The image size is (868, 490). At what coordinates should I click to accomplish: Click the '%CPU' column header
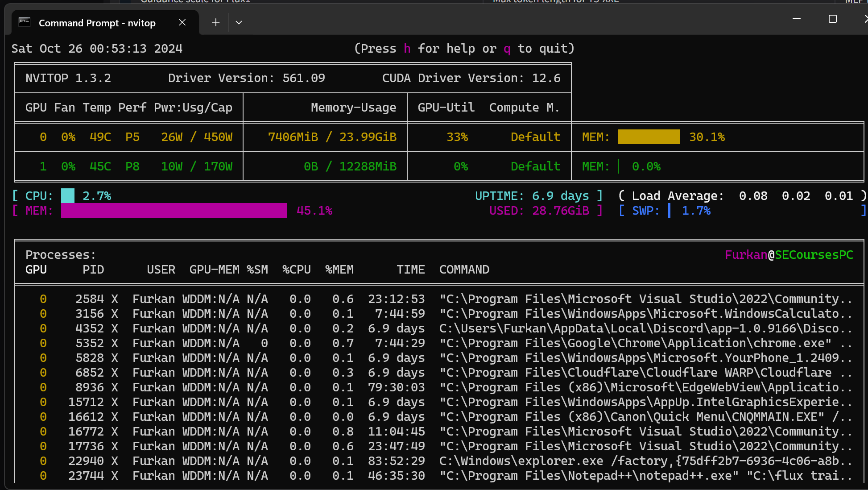[x=297, y=270]
